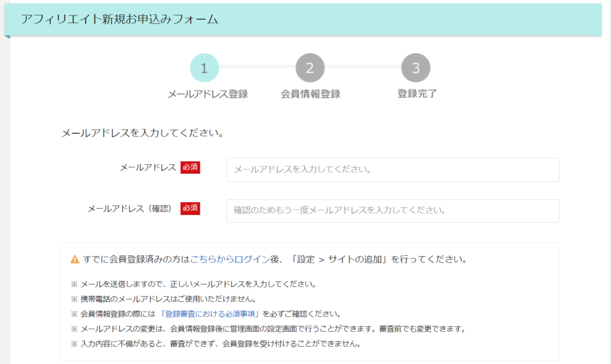
Task: Click the メールアドレス登録 step label
Action: [208, 94]
